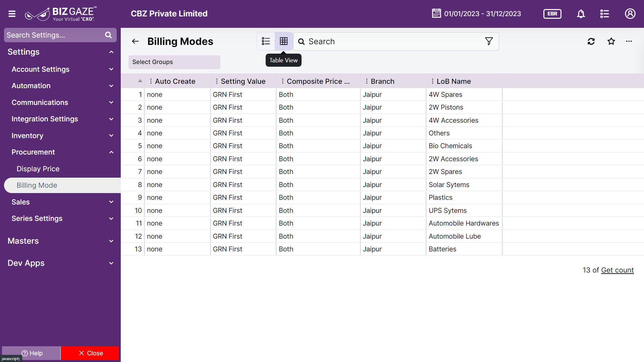
Task: Expand Communications menu
Action: 111,103
